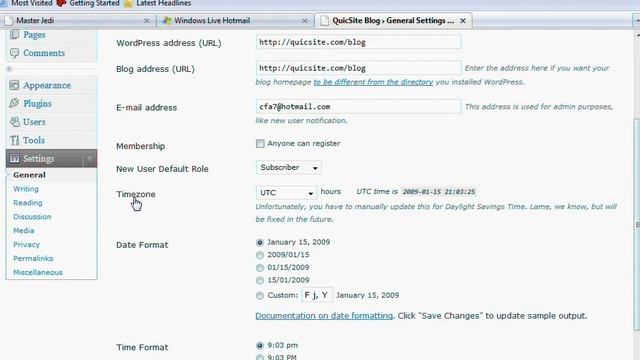Open the Writing settings submenu
The width and height of the screenshot is (640, 360).
(26, 189)
